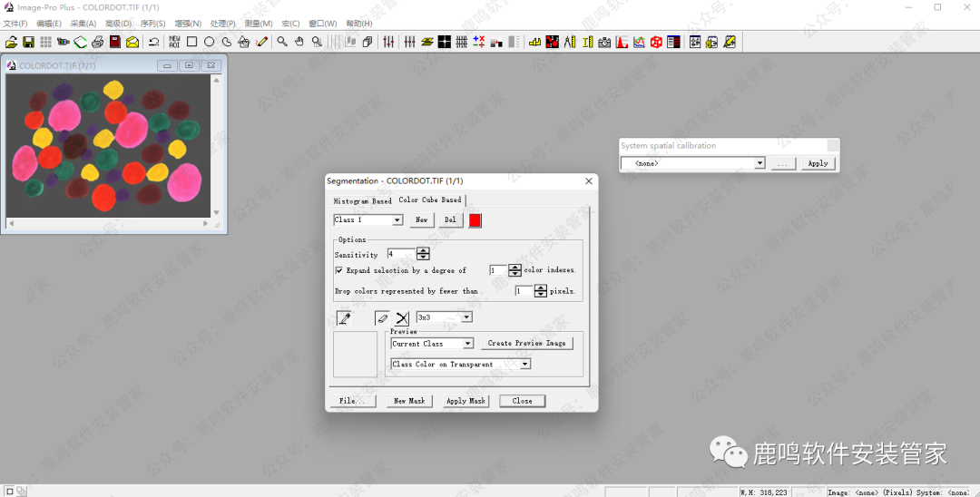The image size is (980, 497).
Task: Open the 处理(P) menu
Action: 222,24
